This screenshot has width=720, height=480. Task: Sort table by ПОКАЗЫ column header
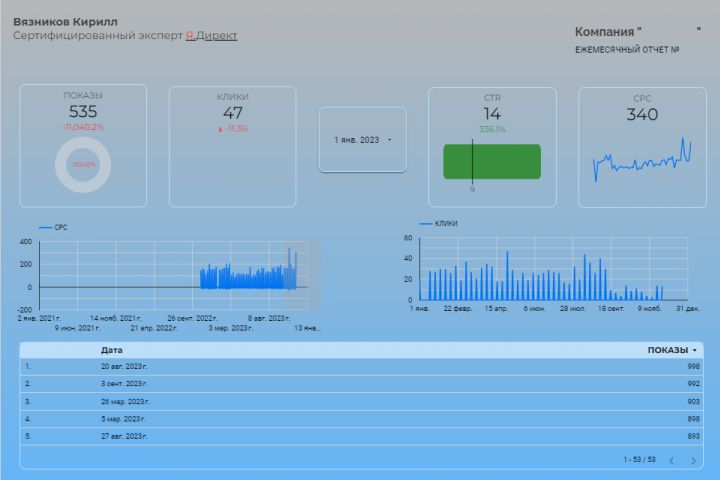coord(672,350)
